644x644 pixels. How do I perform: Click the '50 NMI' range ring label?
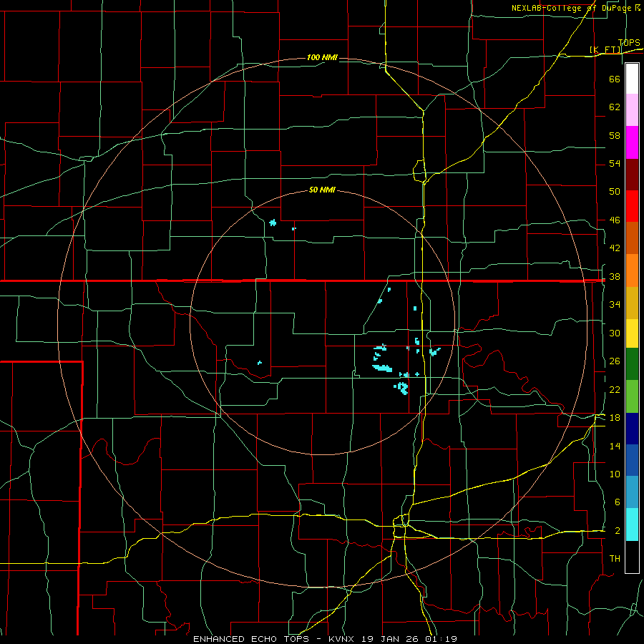(x=322, y=190)
